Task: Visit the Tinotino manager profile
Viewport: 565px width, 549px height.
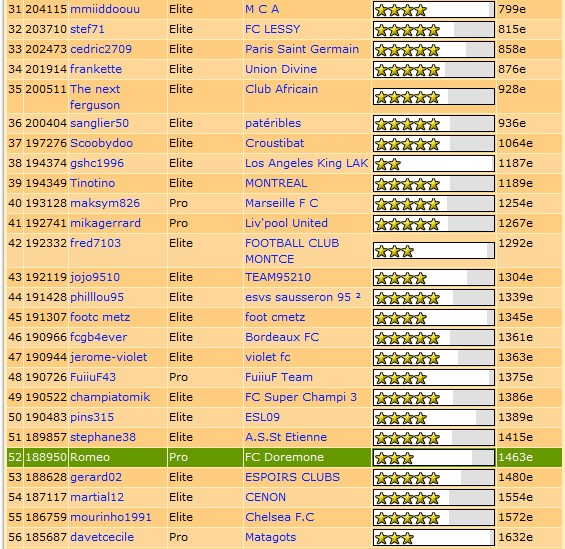Action: point(92,183)
